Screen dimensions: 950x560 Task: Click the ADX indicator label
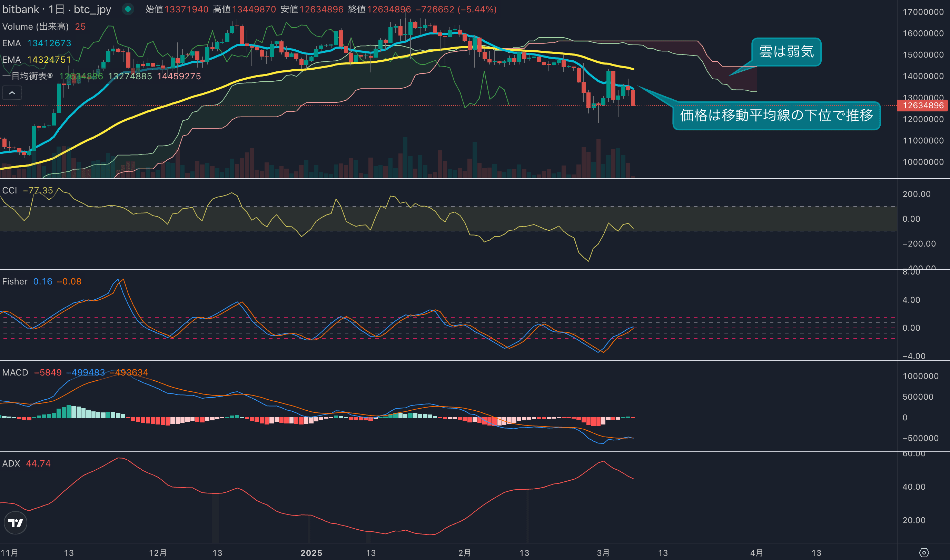[11, 463]
